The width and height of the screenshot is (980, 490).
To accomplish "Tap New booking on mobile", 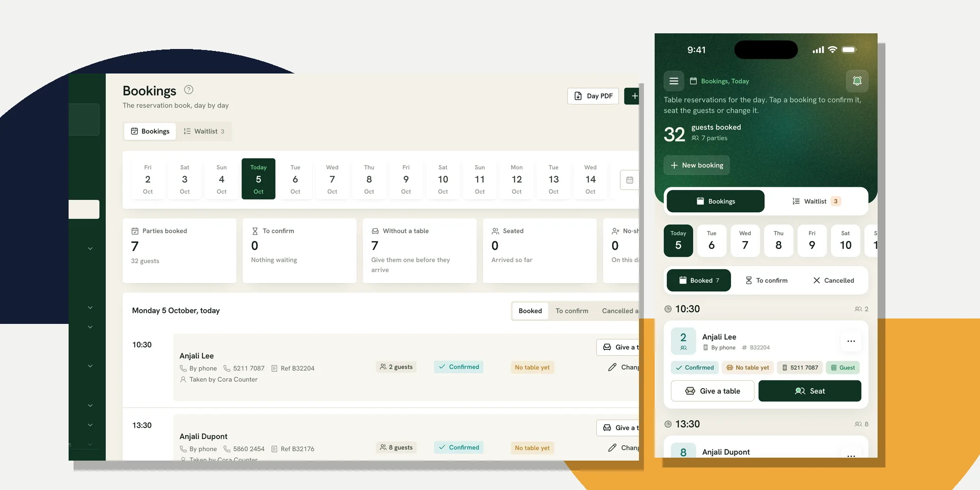I will (697, 165).
